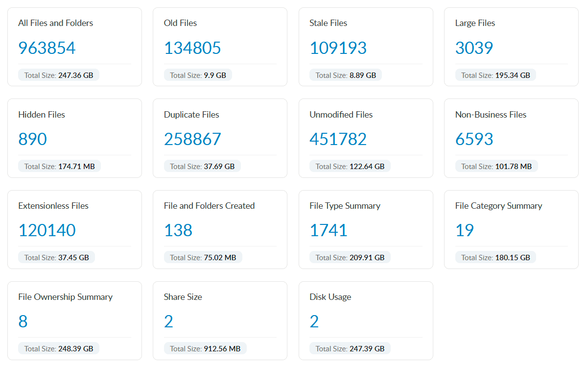
Task: Click the 'All Files and Folders' card title
Action: (55, 23)
